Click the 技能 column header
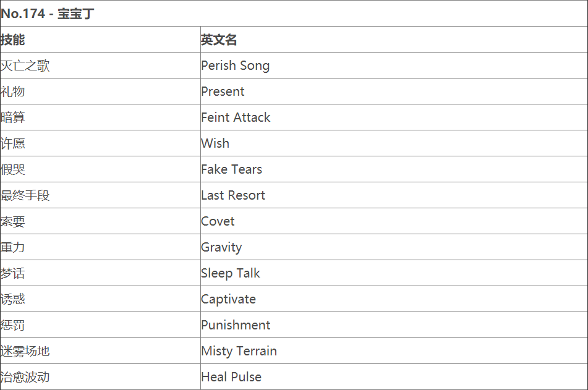Image resolution: width=588 pixels, height=390 pixels. (x=13, y=40)
